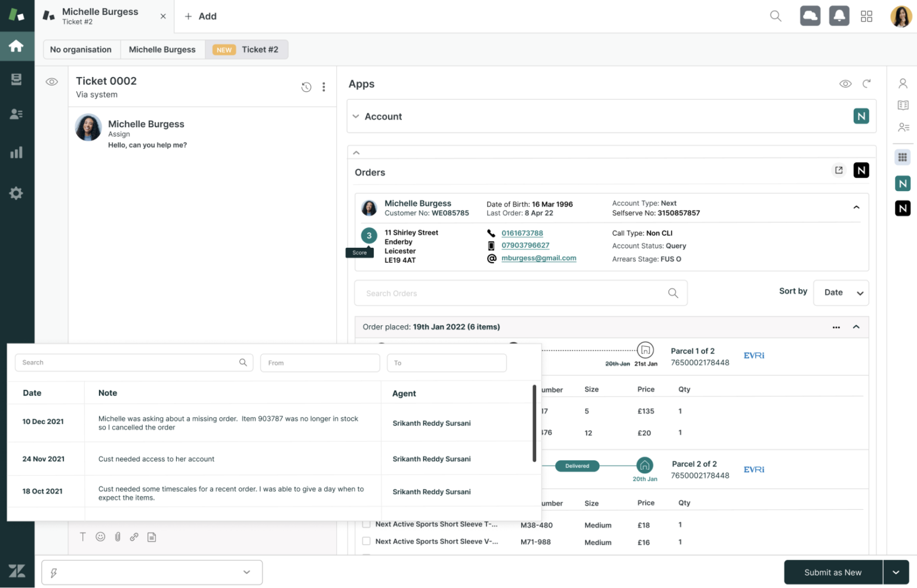Screen dimensions: 917x588
Task: Click the customer score badge 3
Action: 369,235
